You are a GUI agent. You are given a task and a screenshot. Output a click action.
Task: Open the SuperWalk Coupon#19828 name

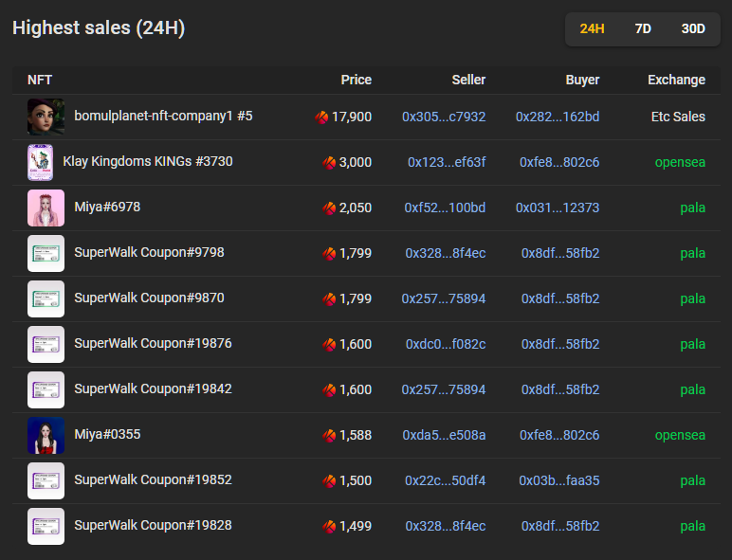(x=153, y=526)
